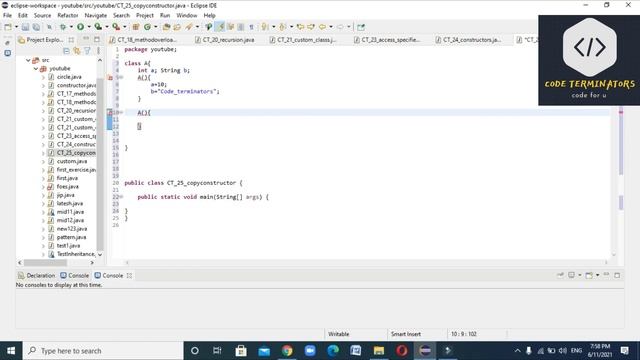Click the Save icon in toolbar

[25, 27]
